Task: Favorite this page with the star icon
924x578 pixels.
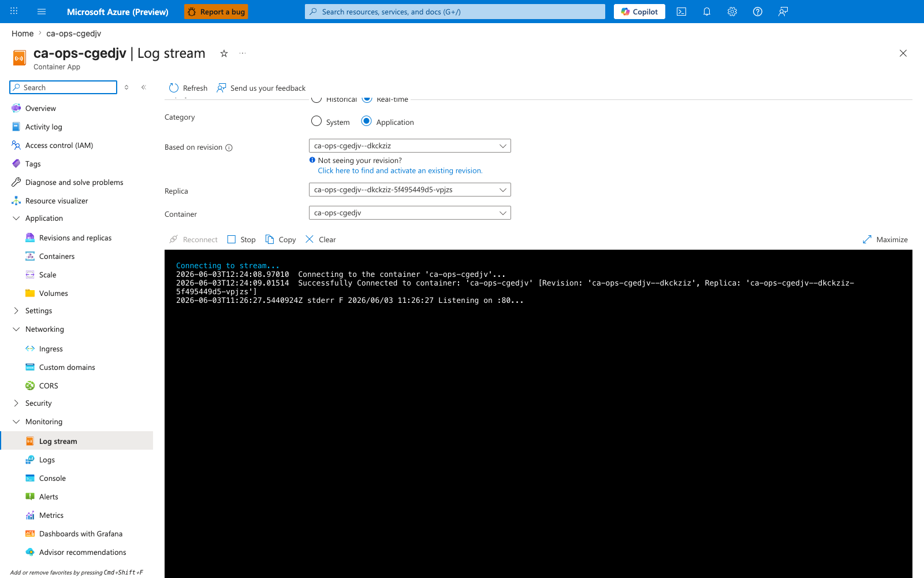Action: click(x=224, y=53)
